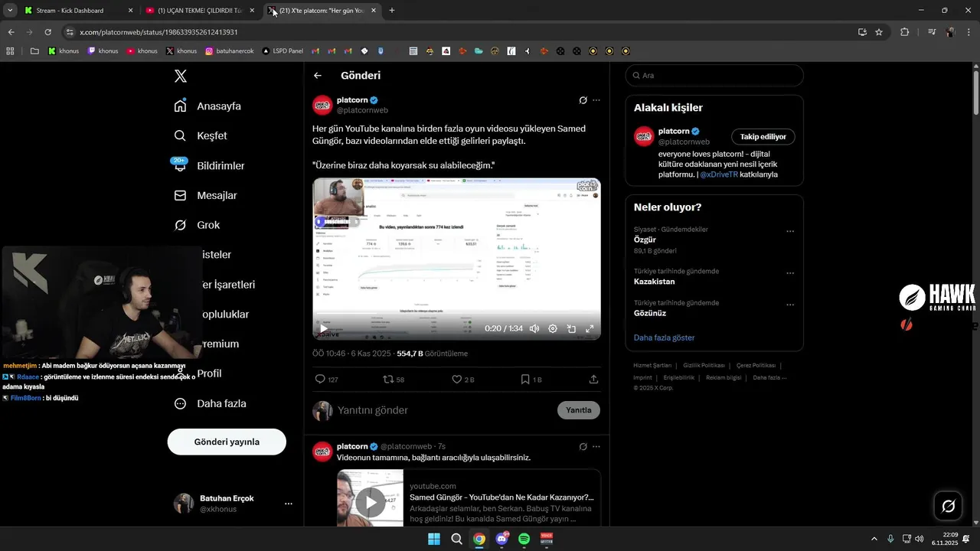Share the post via share icon

coord(593,379)
